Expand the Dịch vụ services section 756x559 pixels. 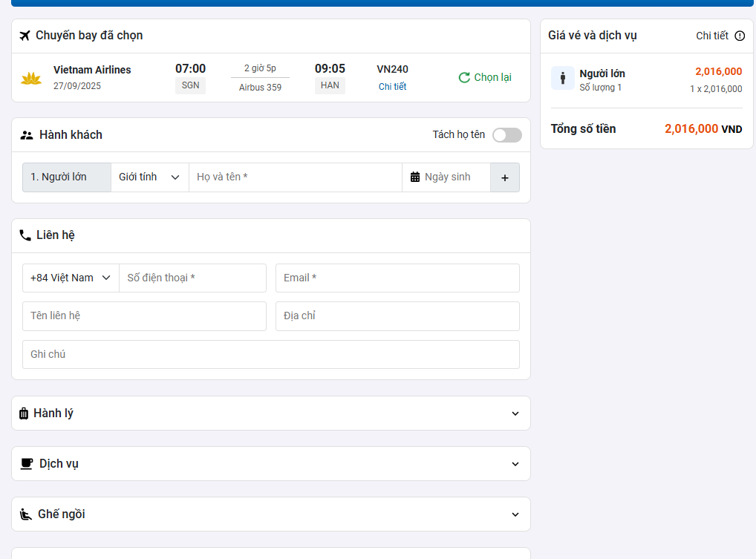click(x=515, y=464)
